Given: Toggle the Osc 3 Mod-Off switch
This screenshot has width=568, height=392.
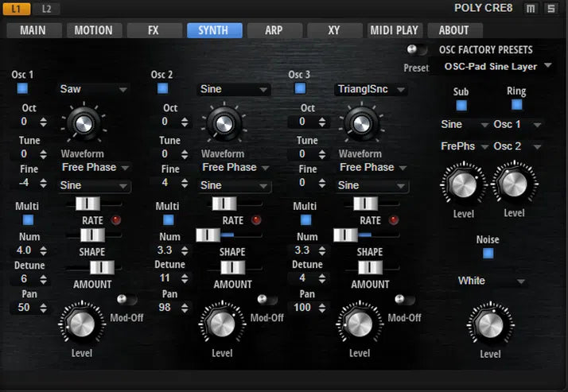Looking at the screenshot, I should (x=404, y=300).
